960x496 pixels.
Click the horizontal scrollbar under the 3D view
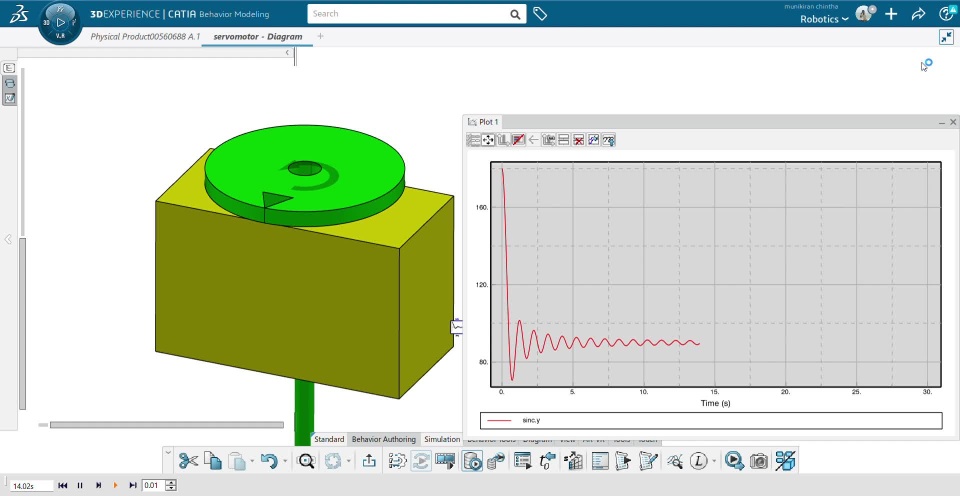167,425
